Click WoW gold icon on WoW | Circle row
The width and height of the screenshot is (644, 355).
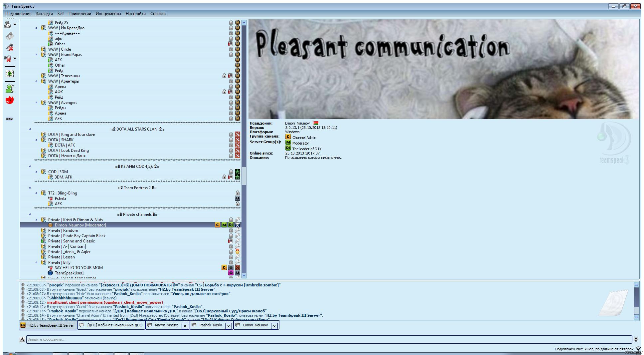click(238, 49)
